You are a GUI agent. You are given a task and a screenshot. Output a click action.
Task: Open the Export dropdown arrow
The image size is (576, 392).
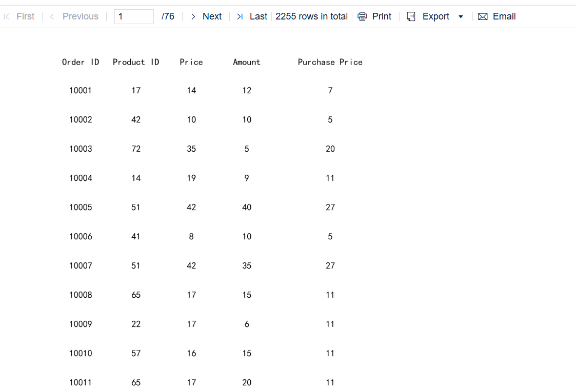(x=461, y=16)
